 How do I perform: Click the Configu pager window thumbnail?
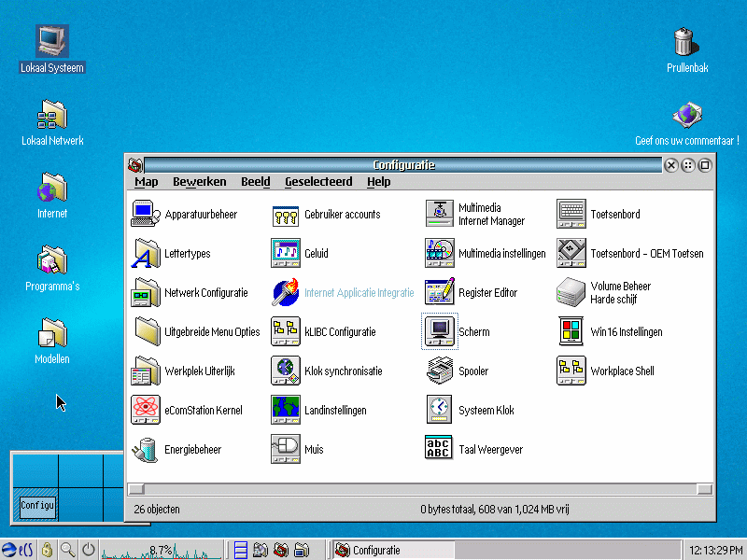(37, 506)
